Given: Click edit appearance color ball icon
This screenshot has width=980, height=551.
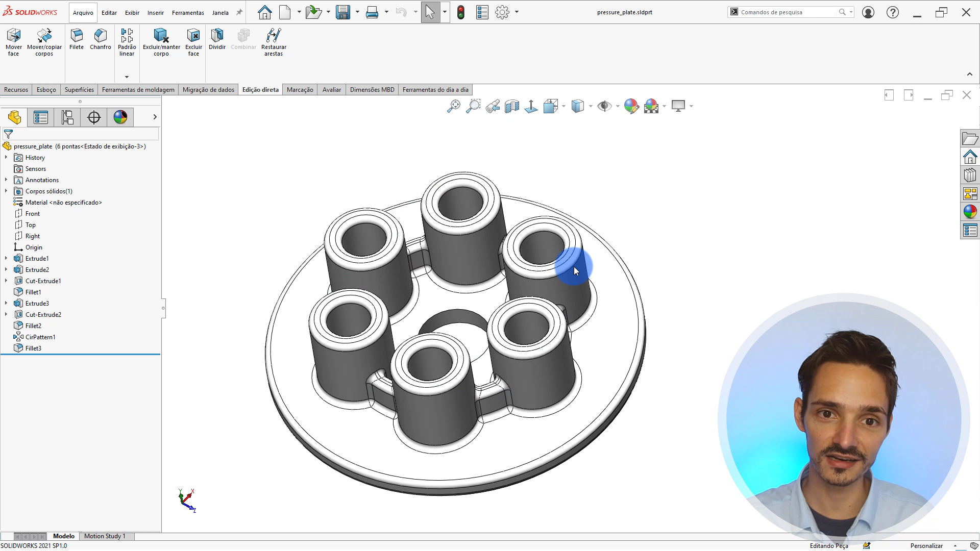Looking at the screenshot, I should [631, 106].
